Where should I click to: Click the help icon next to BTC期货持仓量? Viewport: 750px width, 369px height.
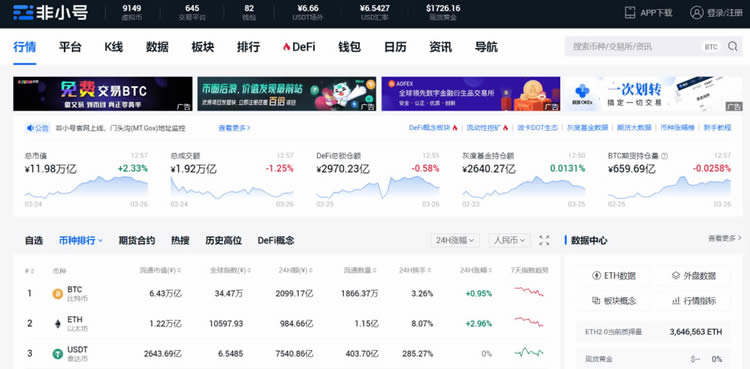664,156
